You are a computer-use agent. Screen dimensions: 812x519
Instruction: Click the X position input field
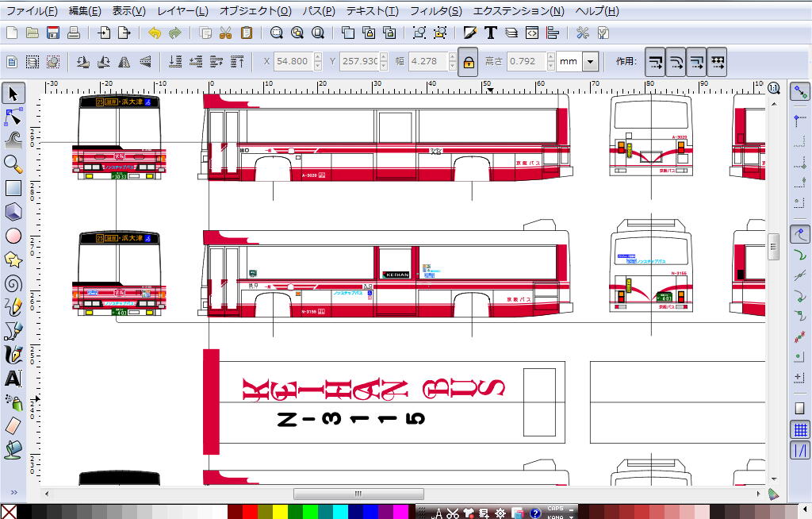coord(293,61)
